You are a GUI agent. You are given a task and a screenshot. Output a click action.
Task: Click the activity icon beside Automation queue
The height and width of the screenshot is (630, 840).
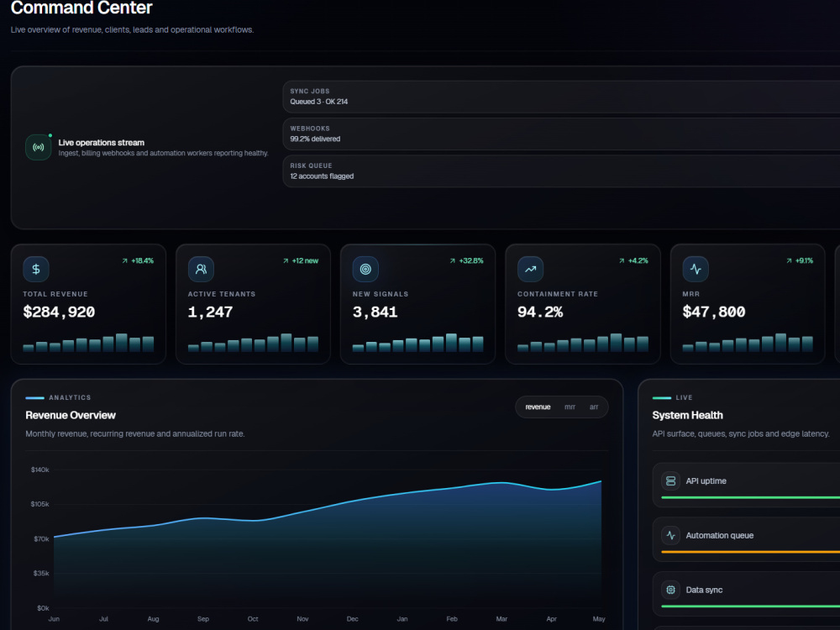pyautogui.click(x=670, y=535)
